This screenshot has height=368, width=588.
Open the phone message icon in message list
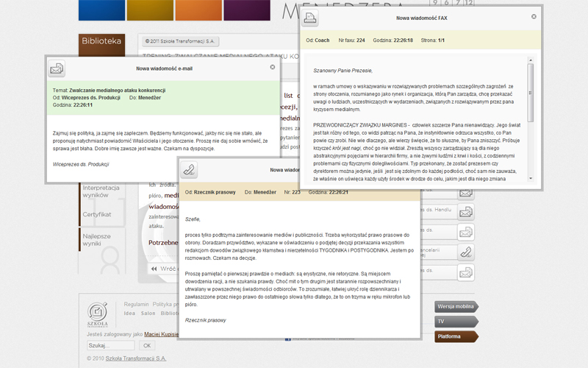point(466,252)
